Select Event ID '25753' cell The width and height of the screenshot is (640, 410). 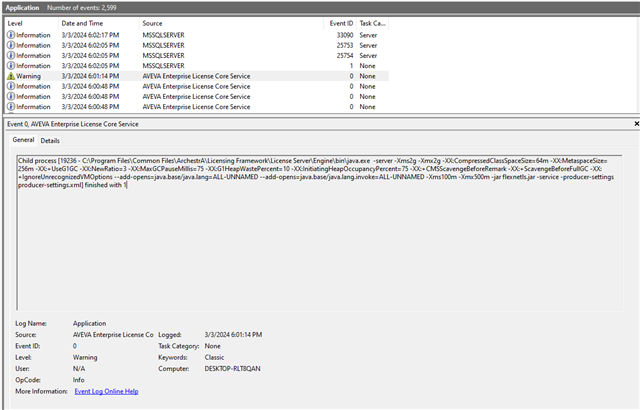(345, 45)
